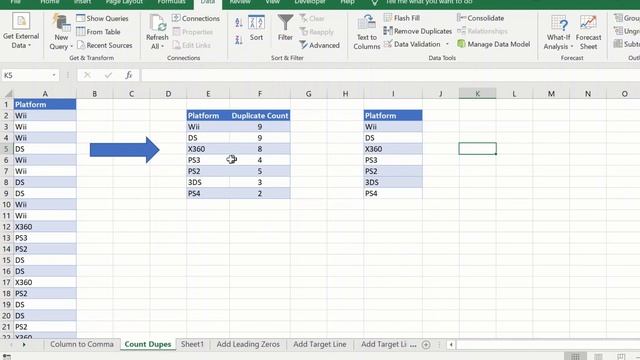Open Data Validation dropdown arrow

pyautogui.click(x=447, y=44)
